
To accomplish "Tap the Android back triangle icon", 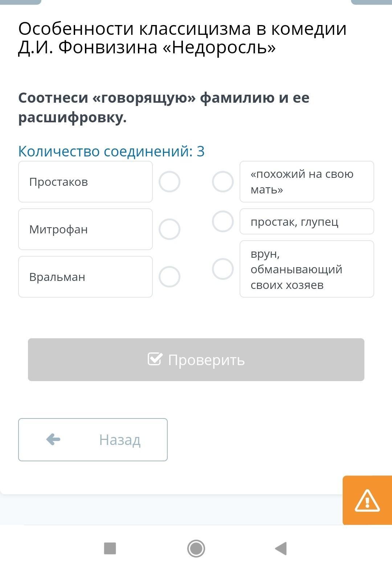I will click(x=281, y=548).
